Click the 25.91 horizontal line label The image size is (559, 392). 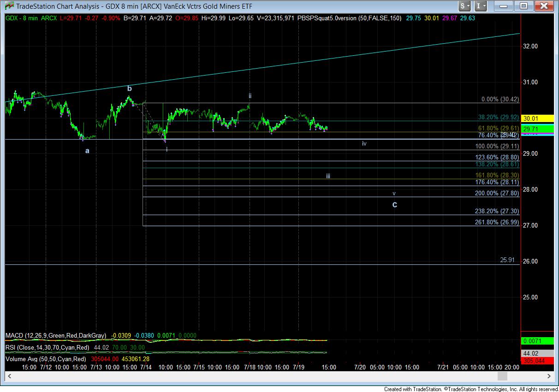click(x=507, y=260)
